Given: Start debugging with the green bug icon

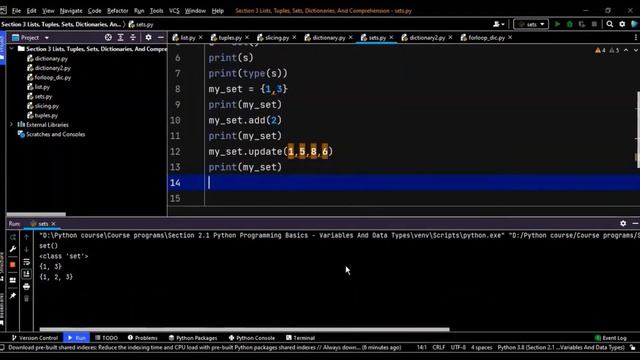Looking at the screenshot, I should pyautogui.click(x=569, y=24).
